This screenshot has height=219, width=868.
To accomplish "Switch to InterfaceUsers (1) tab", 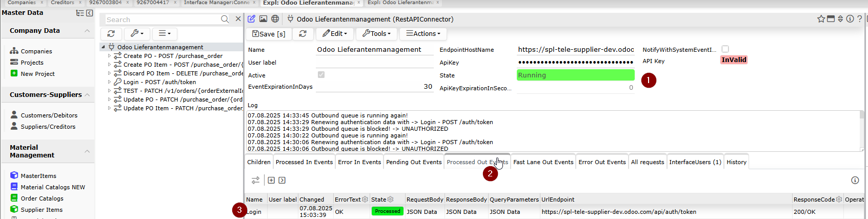I will [x=695, y=162].
